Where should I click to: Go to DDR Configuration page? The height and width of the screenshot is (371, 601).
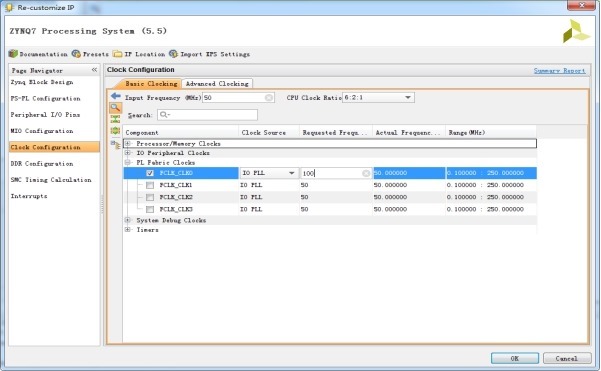pos(42,164)
